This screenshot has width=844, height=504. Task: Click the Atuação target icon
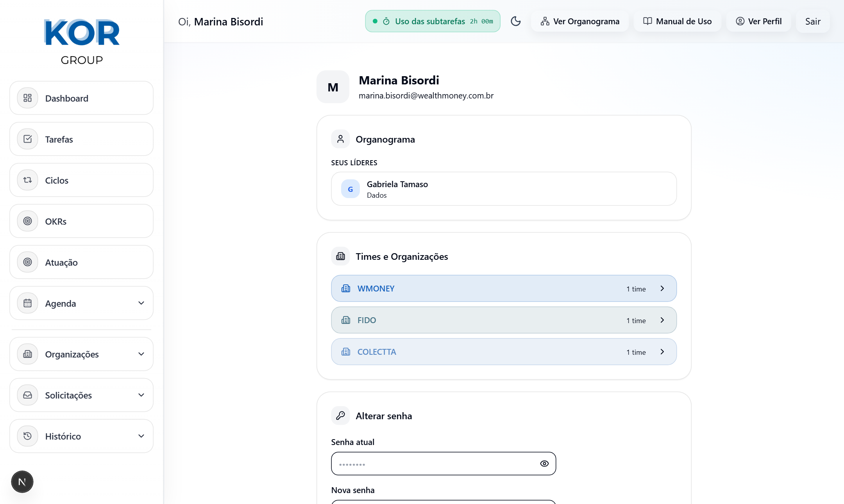(x=27, y=262)
